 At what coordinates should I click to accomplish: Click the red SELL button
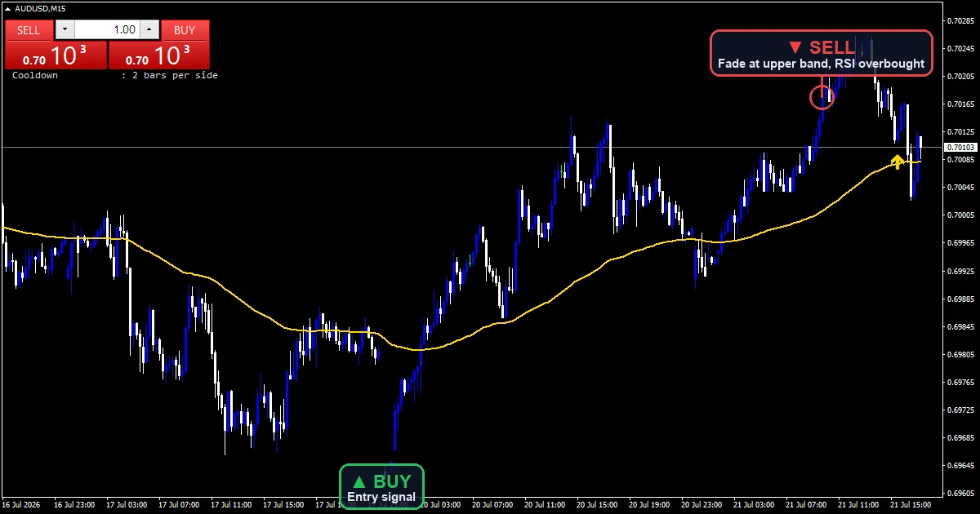(x=29, y=30)
